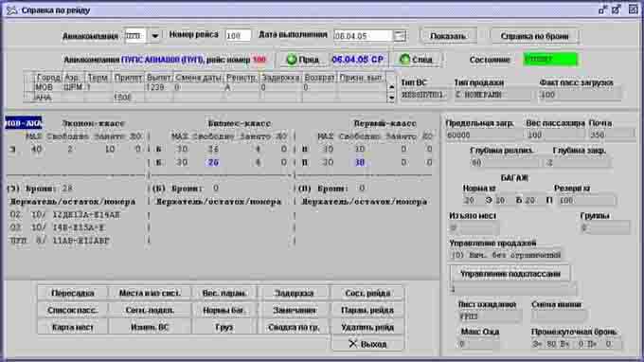Screen dimensions: 644x362
Task: Open Справка по брони
Action: [535, 36]
